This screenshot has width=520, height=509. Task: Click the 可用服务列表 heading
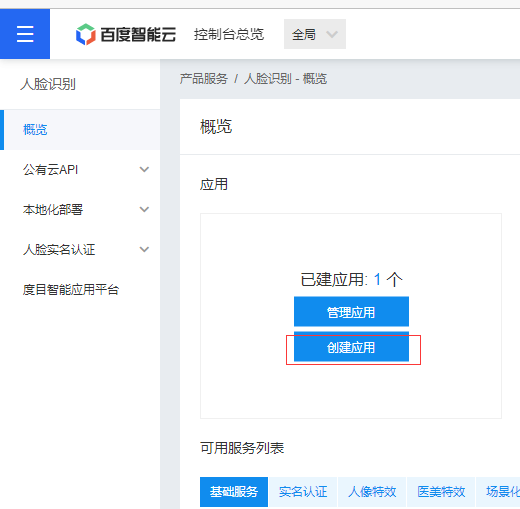[242, 448]
